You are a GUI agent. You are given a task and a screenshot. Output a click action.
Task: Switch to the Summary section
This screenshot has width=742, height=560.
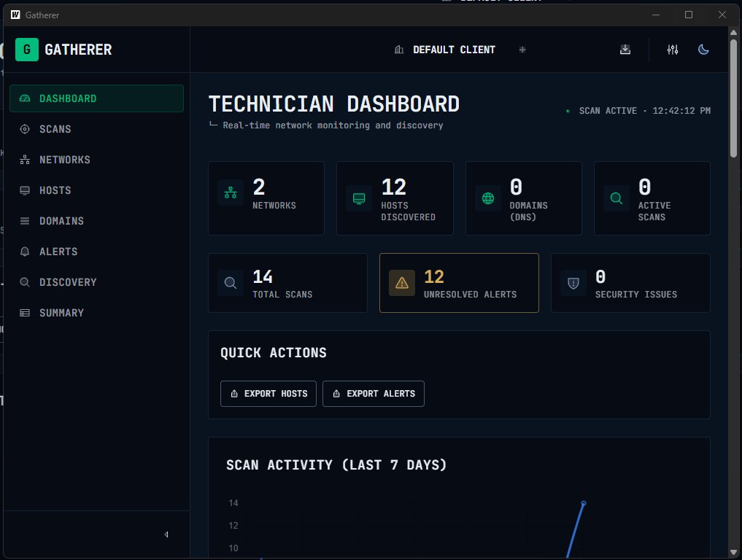[x=61, y=313]
